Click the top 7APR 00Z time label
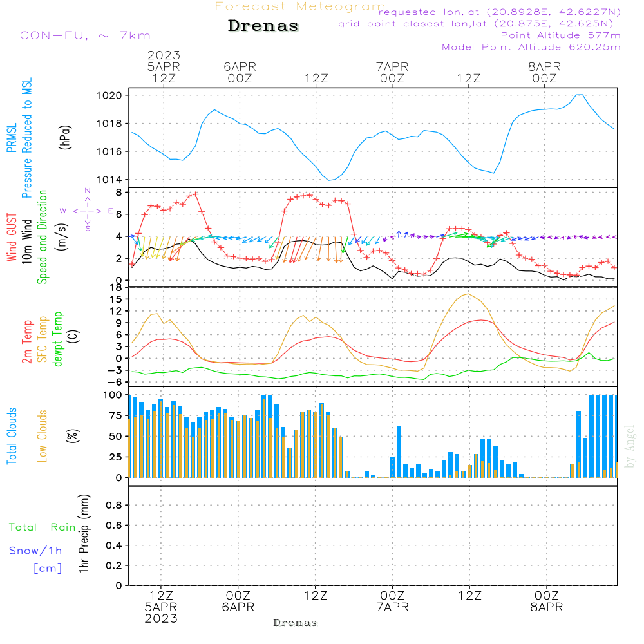 (x=392, y=72)
